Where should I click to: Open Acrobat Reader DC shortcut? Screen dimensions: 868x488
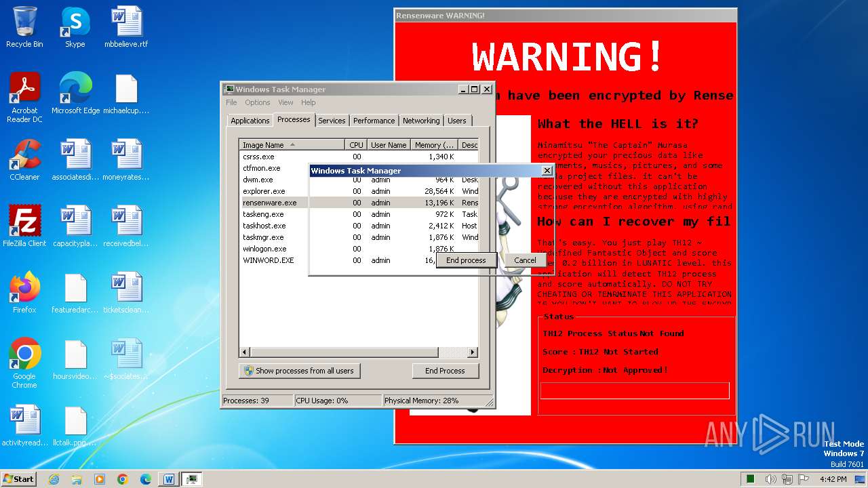point(24,97)
